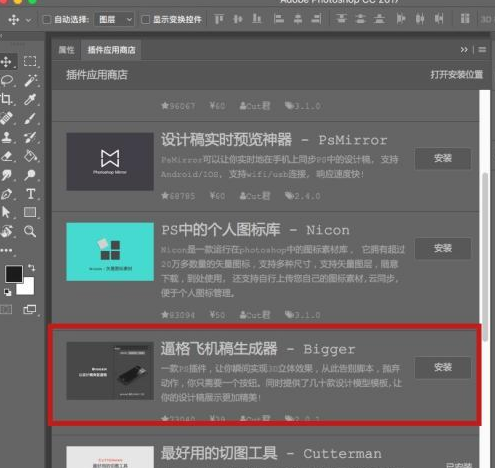Image resolution: width=495 pixels, height=468 pixels.
Task: Click Align Vertical Centers in options bar
Action: point(238,19)
